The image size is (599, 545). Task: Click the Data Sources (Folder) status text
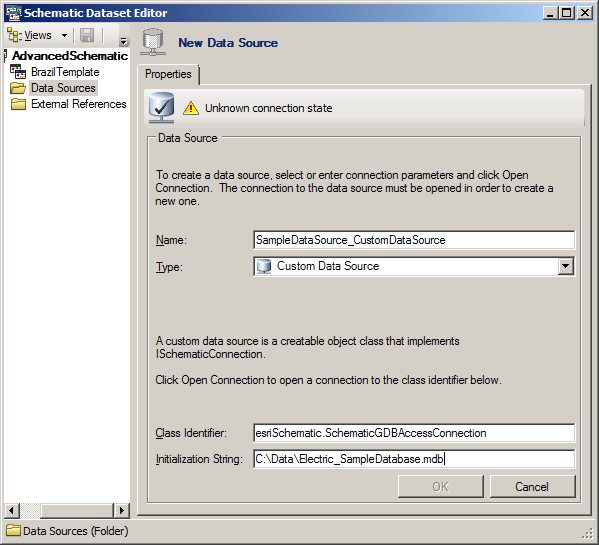[x=76, y=531]
